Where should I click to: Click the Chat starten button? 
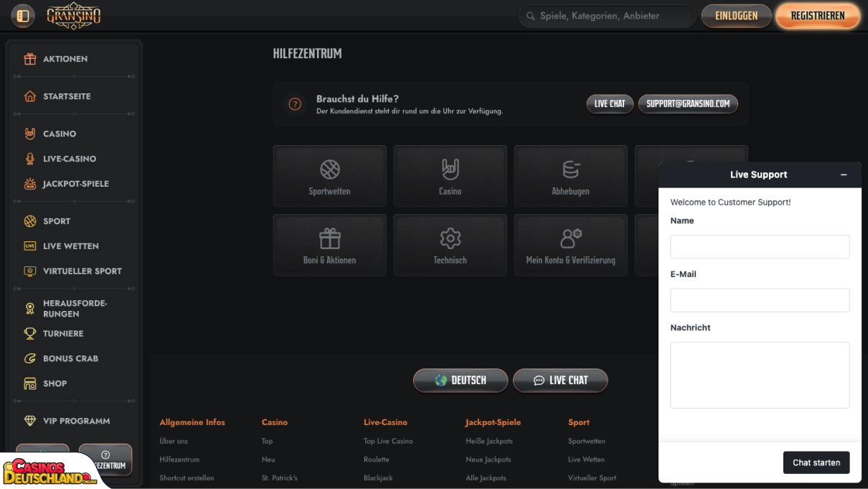click(816, 463)
